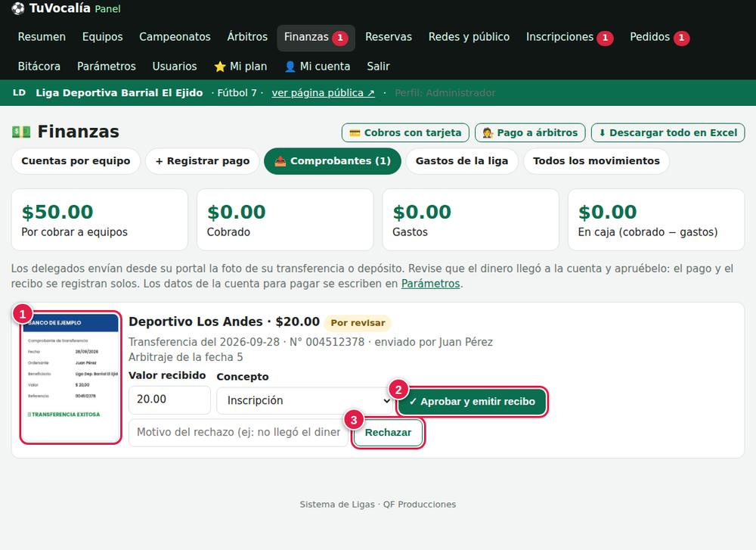Open the Equipos menu item

click(103, 37)
